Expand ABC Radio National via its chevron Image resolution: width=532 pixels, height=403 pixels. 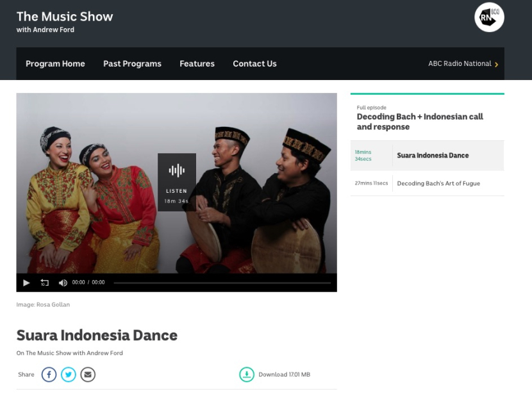[x=497, y=64]
